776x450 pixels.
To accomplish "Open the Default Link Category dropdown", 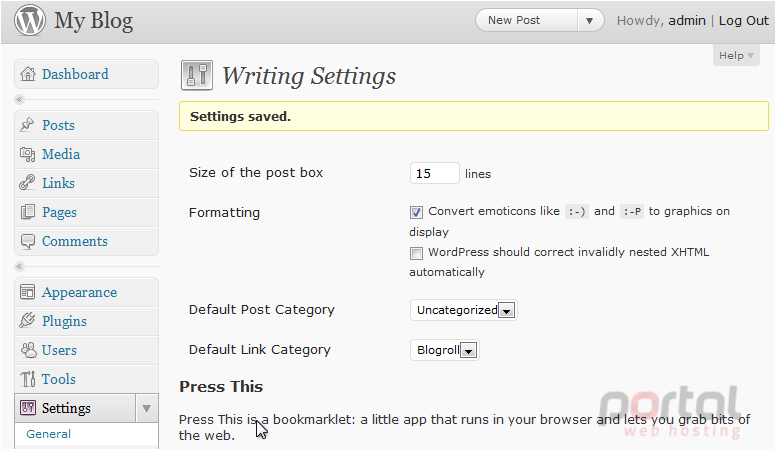I will (x=444, y=350).
